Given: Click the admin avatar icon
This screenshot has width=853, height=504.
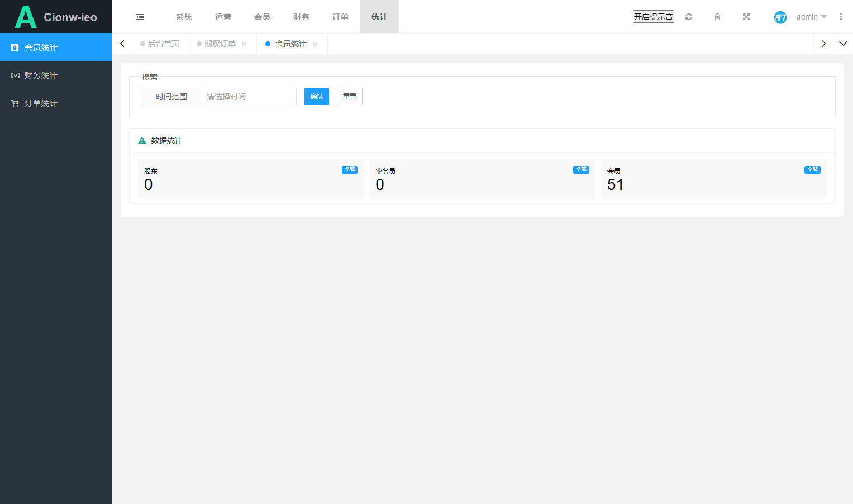Looking at the screenshot, I should tap(780, 17).
